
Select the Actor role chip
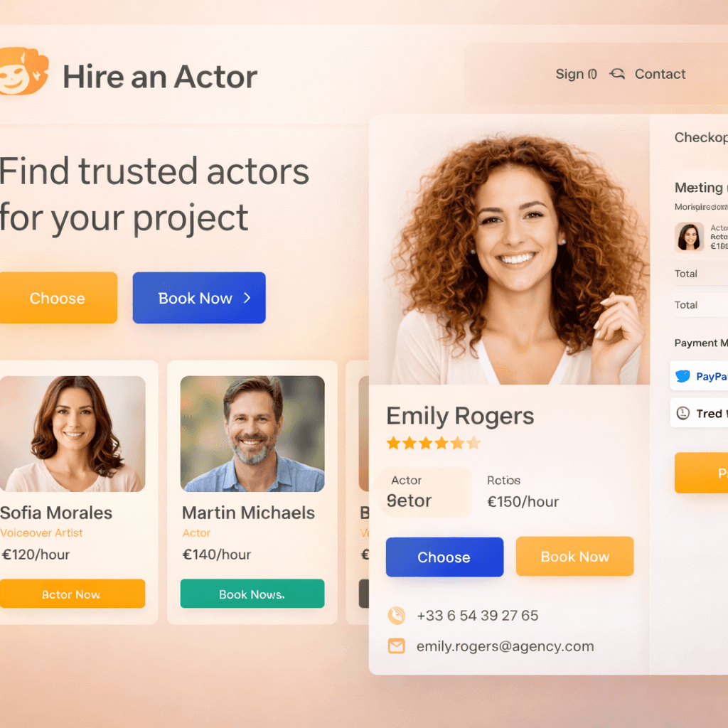point(424,492)
